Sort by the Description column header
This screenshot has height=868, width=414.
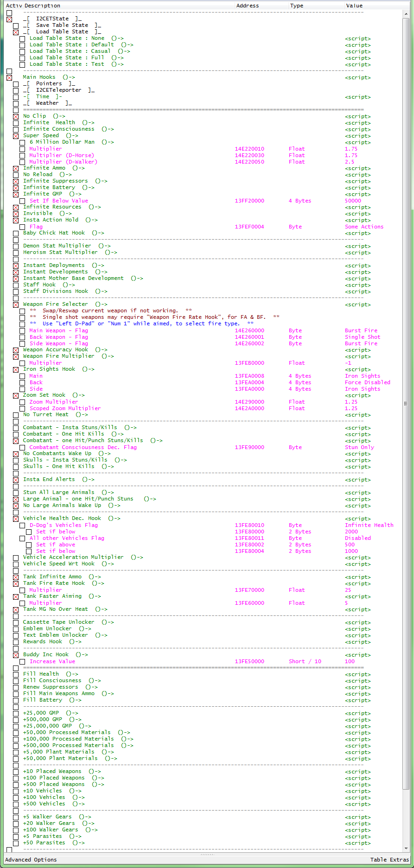[129, 6]
